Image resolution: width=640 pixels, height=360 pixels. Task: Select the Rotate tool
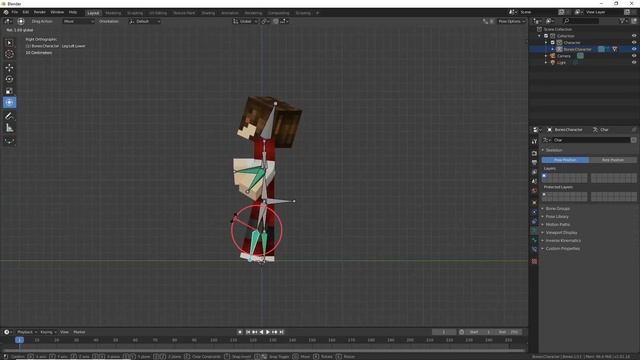9,79
